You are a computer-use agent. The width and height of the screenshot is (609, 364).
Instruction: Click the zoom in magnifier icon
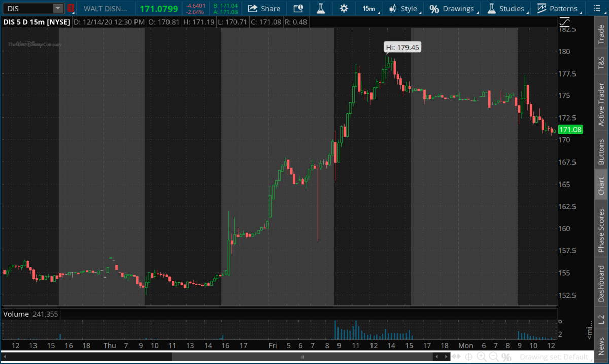click(x=481, y=357)
